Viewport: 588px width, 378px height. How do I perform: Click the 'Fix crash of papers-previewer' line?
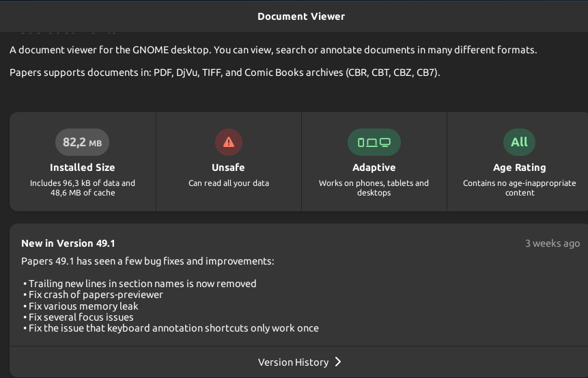point(96,295)
